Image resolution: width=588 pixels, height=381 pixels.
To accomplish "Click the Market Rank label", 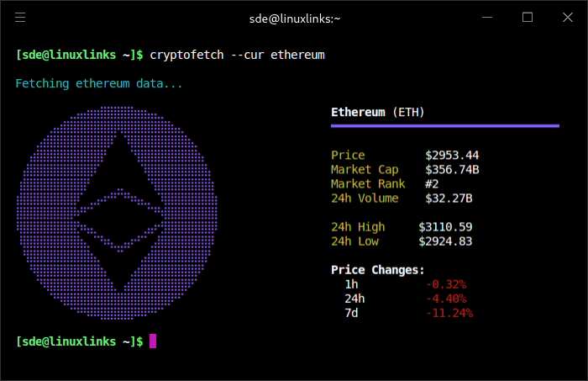I will [368, 184].
